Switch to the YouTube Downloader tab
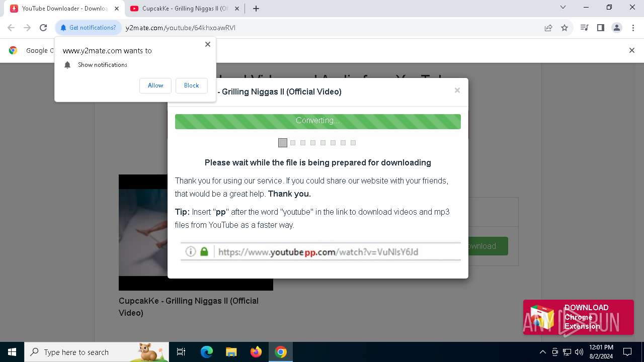 tap(64, 9)
